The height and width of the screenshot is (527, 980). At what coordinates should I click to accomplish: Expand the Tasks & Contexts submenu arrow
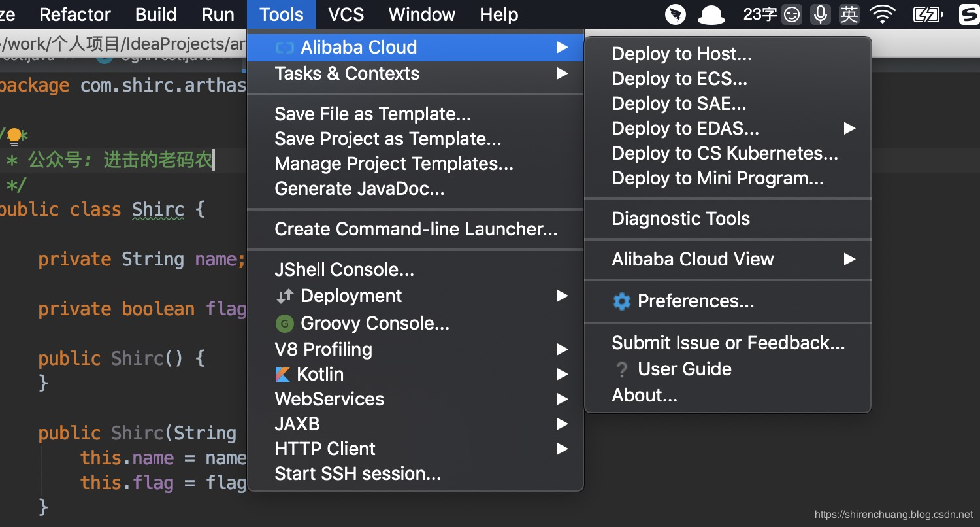point(562,73)
